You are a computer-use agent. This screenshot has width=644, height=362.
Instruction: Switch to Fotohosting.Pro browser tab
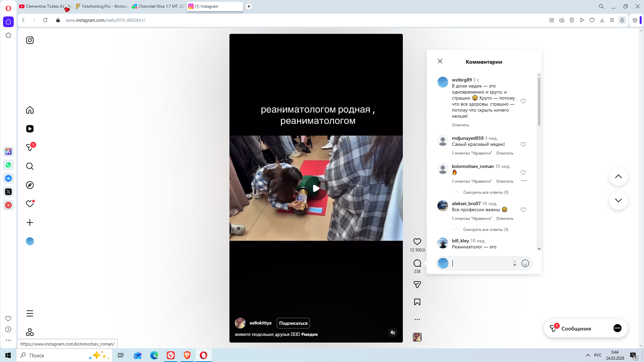click(102, 6)
